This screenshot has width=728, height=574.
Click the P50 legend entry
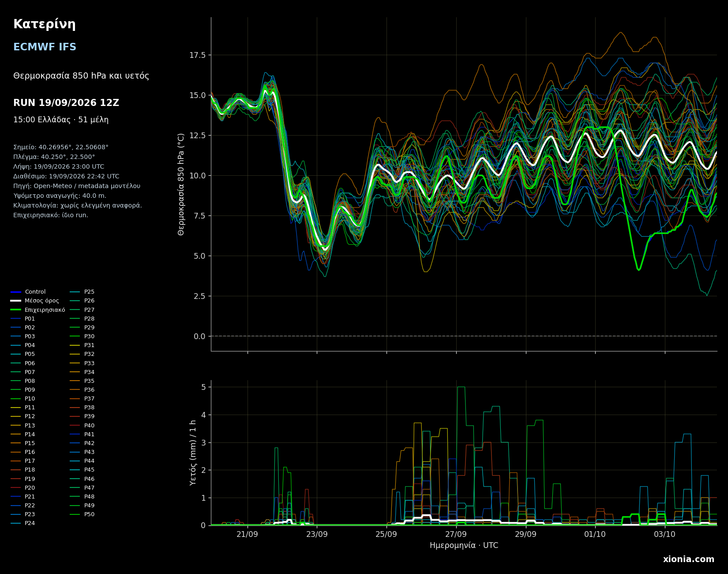click(83, 514)
